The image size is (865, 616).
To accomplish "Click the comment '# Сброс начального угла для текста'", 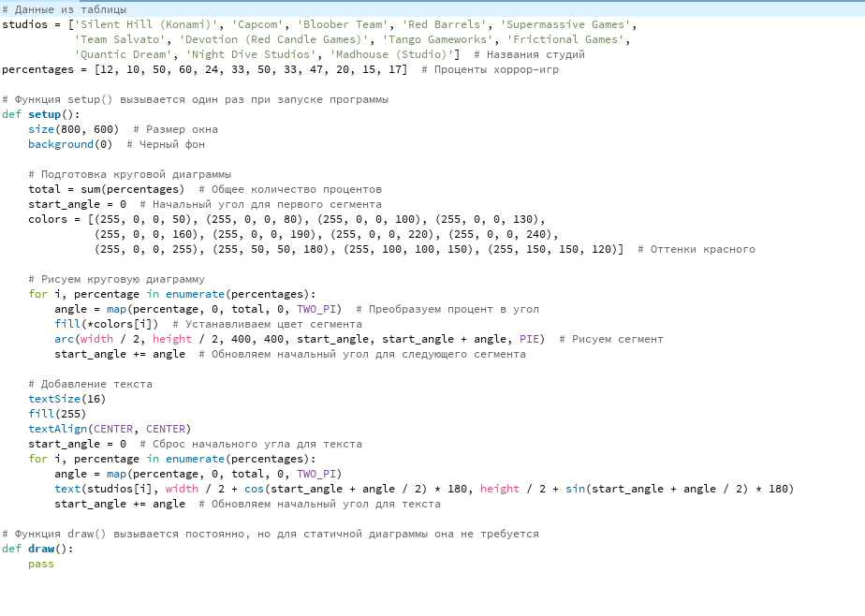I will 251,444.
